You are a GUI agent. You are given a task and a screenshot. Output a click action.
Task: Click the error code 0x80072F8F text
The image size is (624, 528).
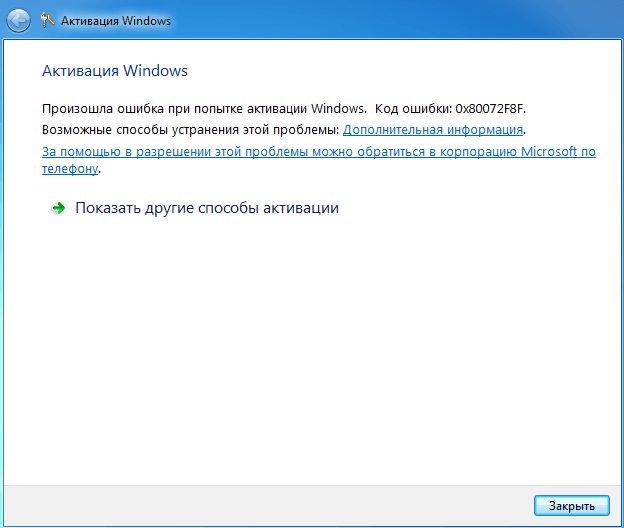490,109
